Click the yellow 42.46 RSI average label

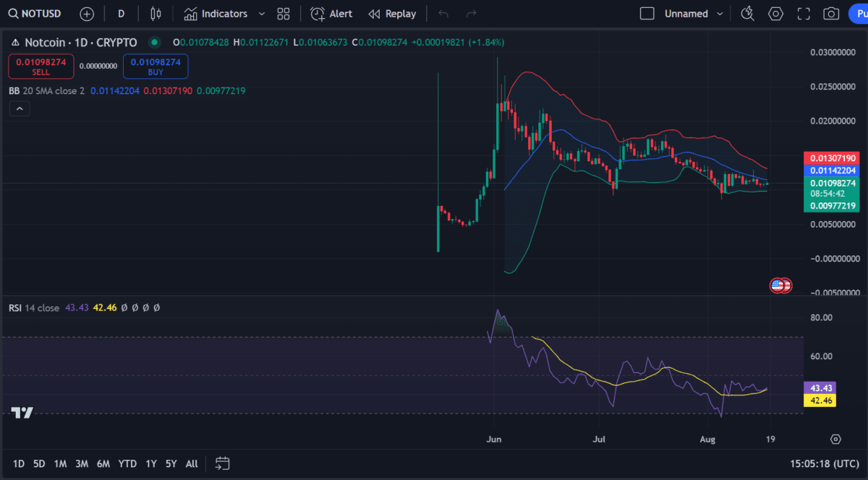[820, 400]
